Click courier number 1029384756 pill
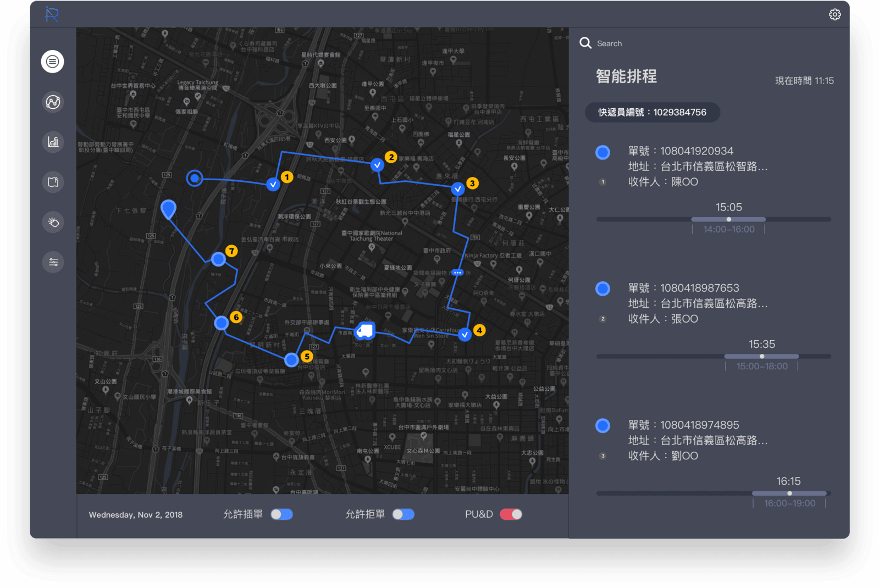Screen dimensions: 879x588 (652, 112)
